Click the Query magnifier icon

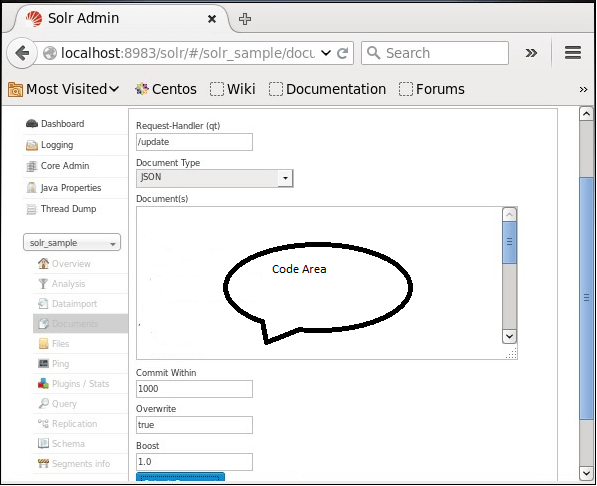coord(43,403)
